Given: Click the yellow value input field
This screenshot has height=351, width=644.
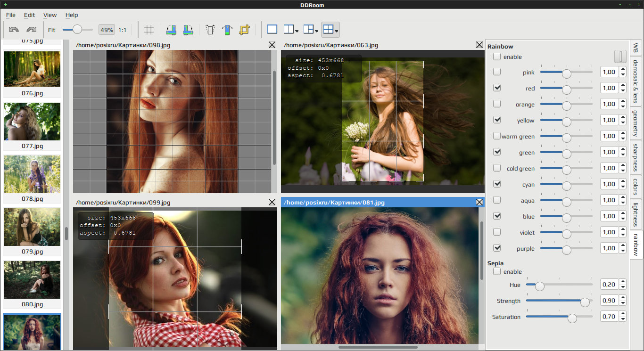Looking at the screenshot, I should [609, 120].
